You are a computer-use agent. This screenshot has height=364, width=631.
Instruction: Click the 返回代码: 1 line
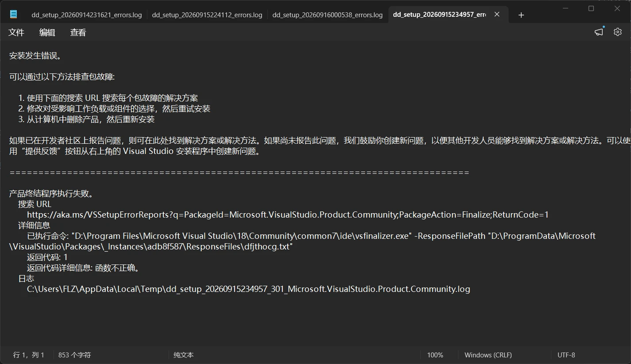(x=47, y=257)
